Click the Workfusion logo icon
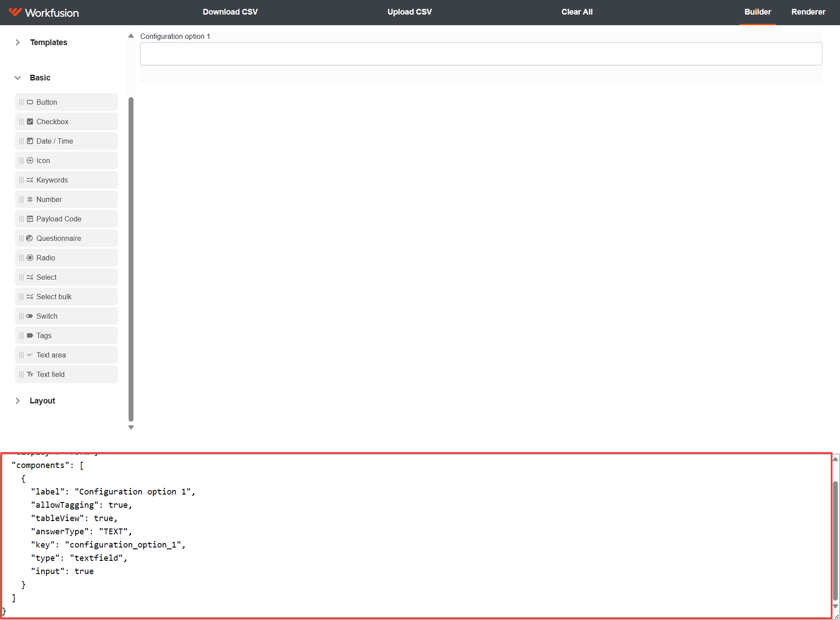 (15, 12)
